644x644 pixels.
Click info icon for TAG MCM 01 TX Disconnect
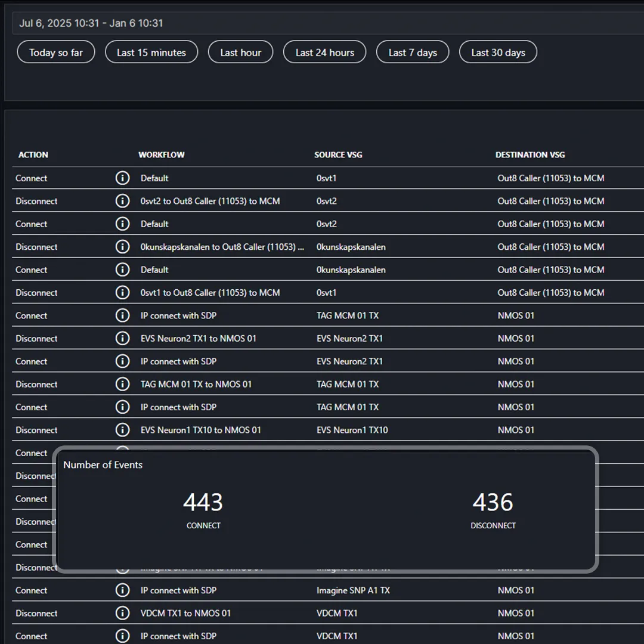[122, 385]
